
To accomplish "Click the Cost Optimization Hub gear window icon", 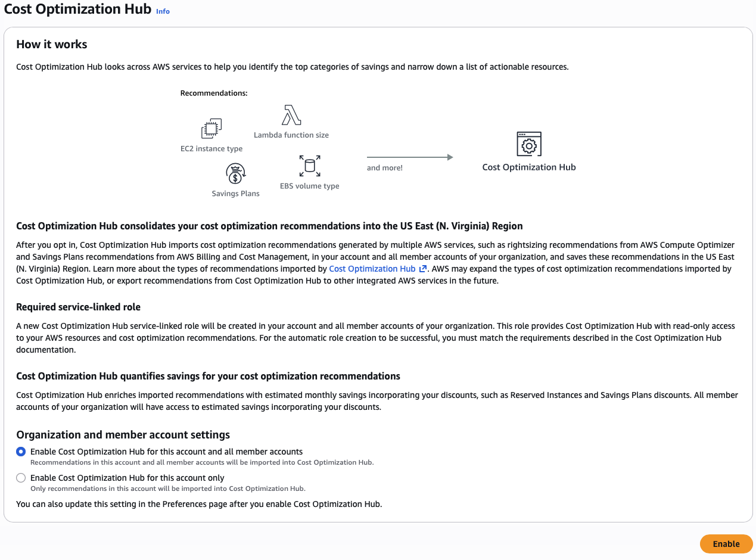I will 529,144.
